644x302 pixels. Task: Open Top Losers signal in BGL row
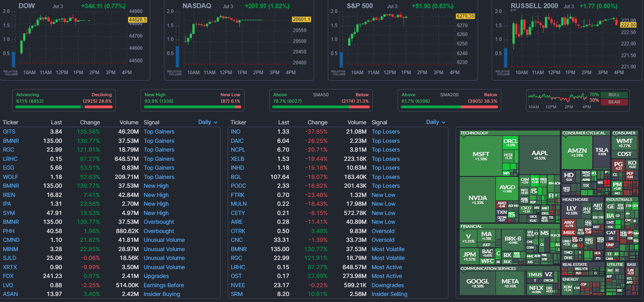(x=386, y=177)
